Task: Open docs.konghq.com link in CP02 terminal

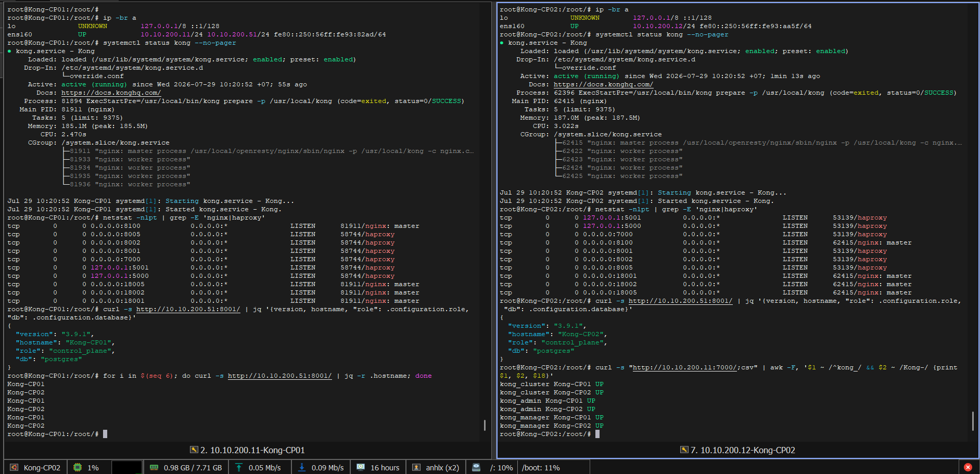Action: click(x=603, y=84)
